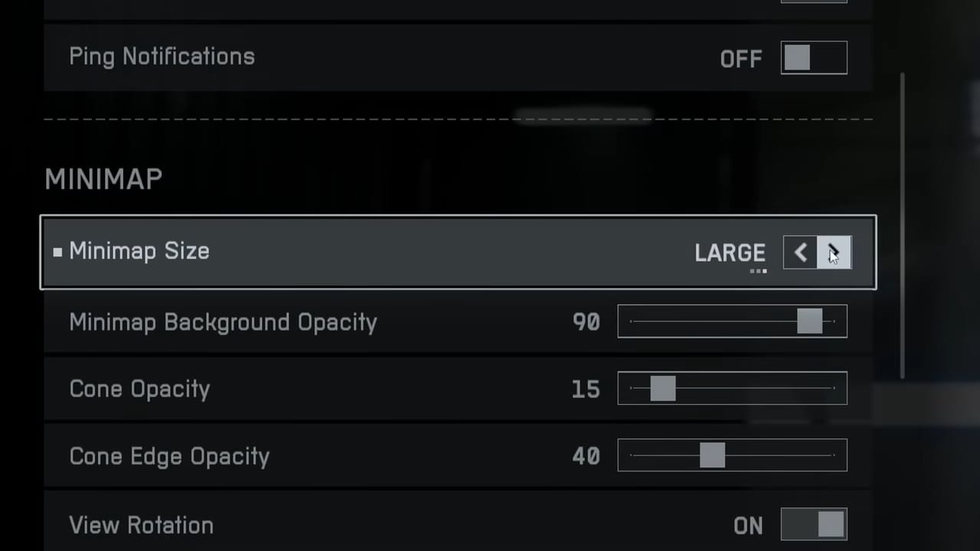
Task: Click the size indicator dots under LARGE
Action: pos(758,271)
